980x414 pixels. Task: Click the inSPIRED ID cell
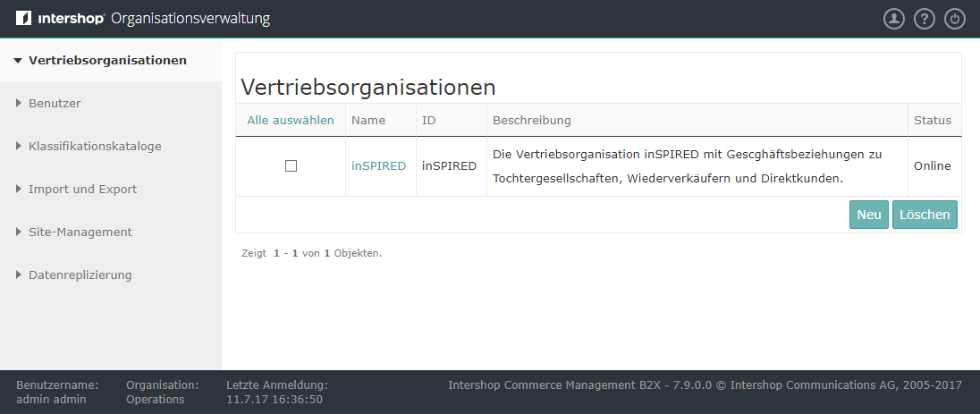450,165
